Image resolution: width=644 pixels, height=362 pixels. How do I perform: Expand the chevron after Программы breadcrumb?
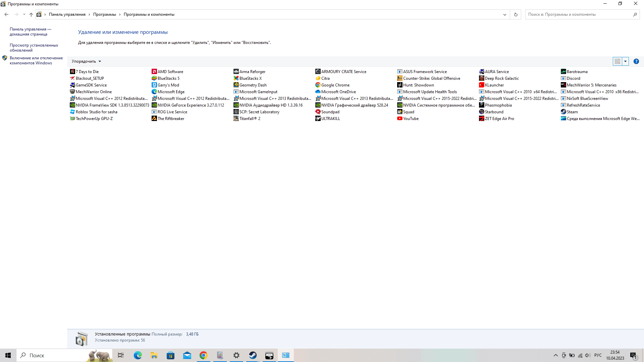(120, 14)
